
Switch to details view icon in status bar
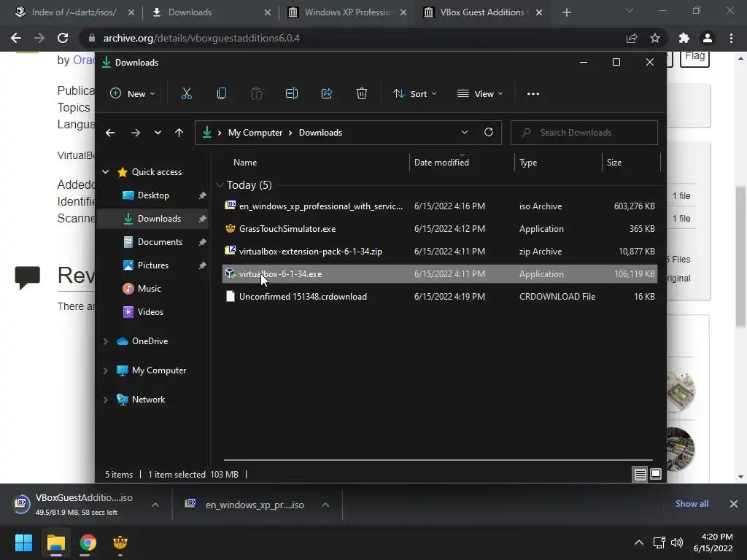(x=640, y=474)
